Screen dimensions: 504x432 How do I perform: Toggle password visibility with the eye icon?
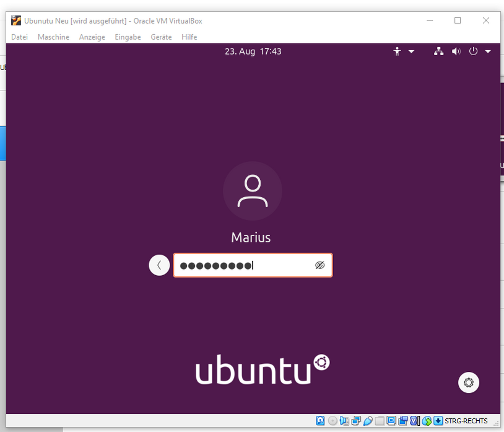(x=319, y=265)
